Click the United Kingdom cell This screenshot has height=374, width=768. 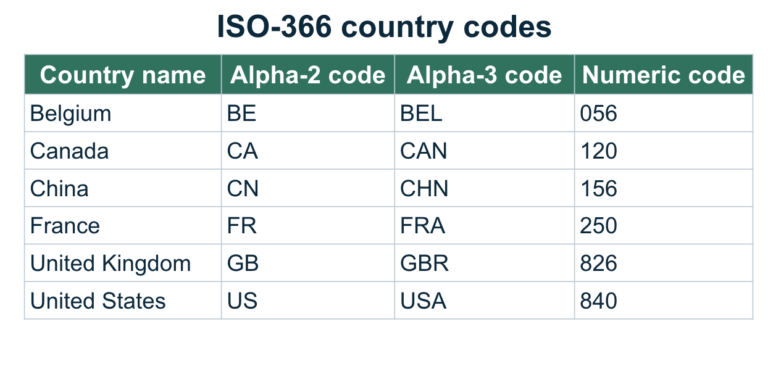click(x=123, y=263)
